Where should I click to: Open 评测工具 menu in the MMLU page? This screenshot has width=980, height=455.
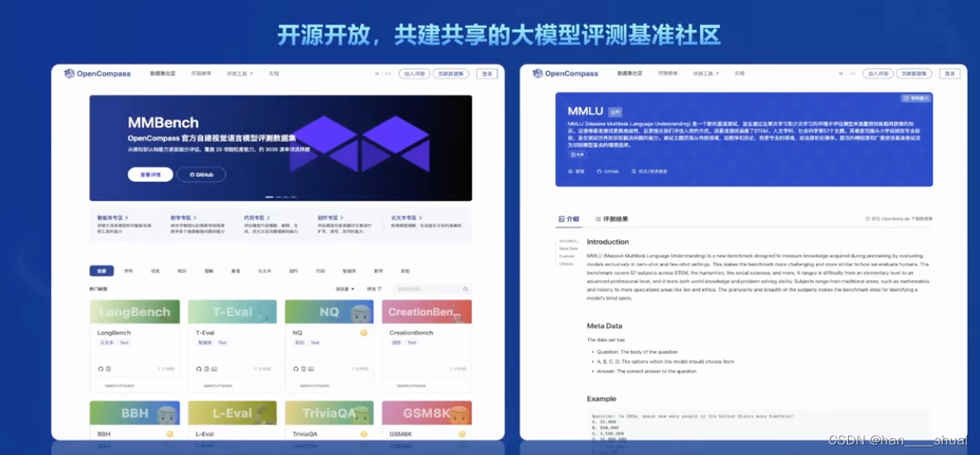click(707, 73)
